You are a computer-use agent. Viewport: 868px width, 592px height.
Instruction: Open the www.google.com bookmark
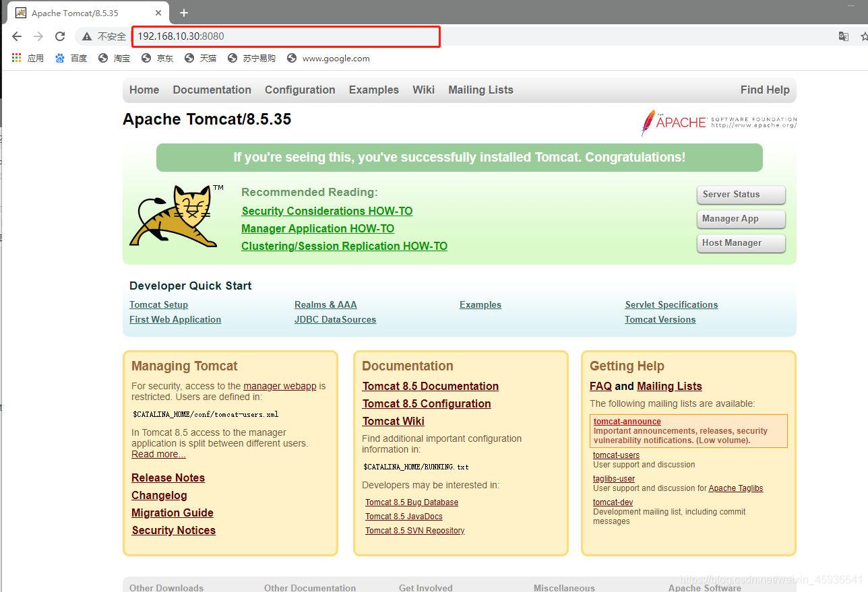[328, 59]
